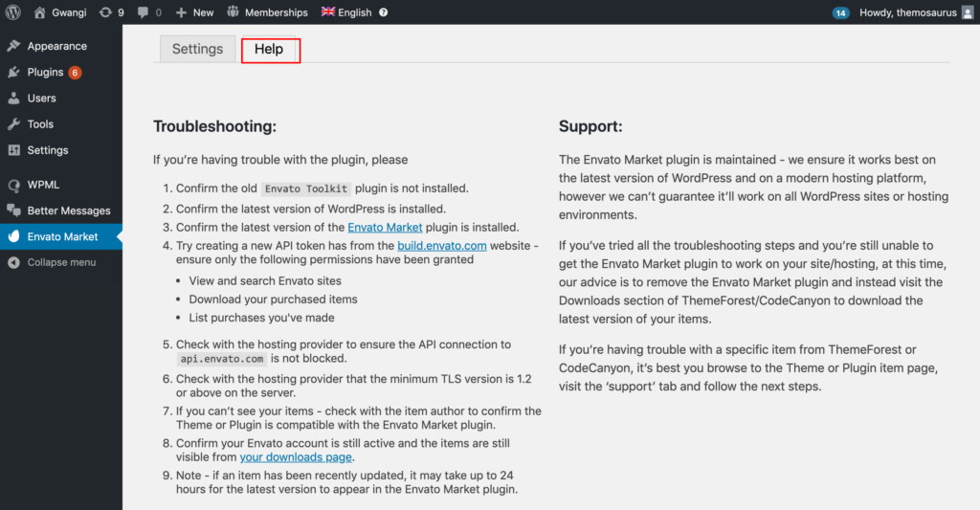Open the English language switcher

click(x=346, y=12)
